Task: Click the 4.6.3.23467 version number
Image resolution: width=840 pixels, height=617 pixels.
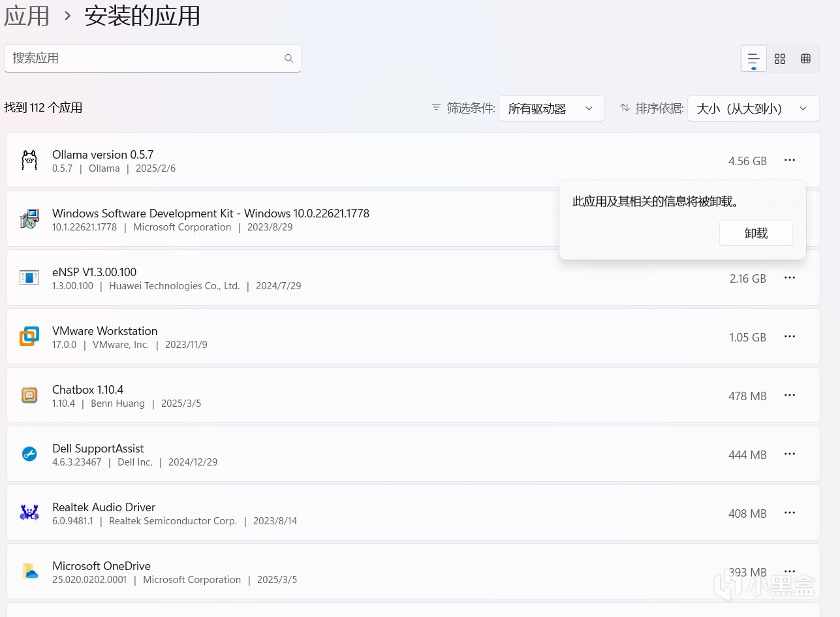Action: 77,462
